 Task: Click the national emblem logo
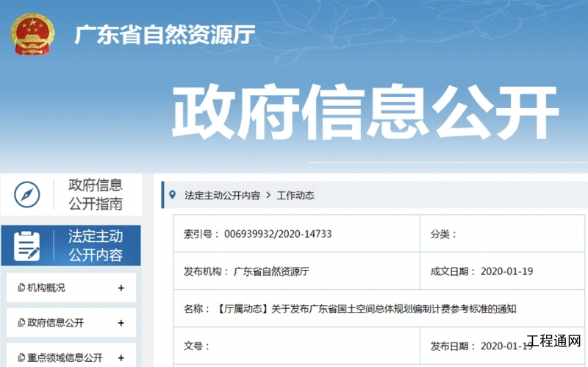point(32,34)
